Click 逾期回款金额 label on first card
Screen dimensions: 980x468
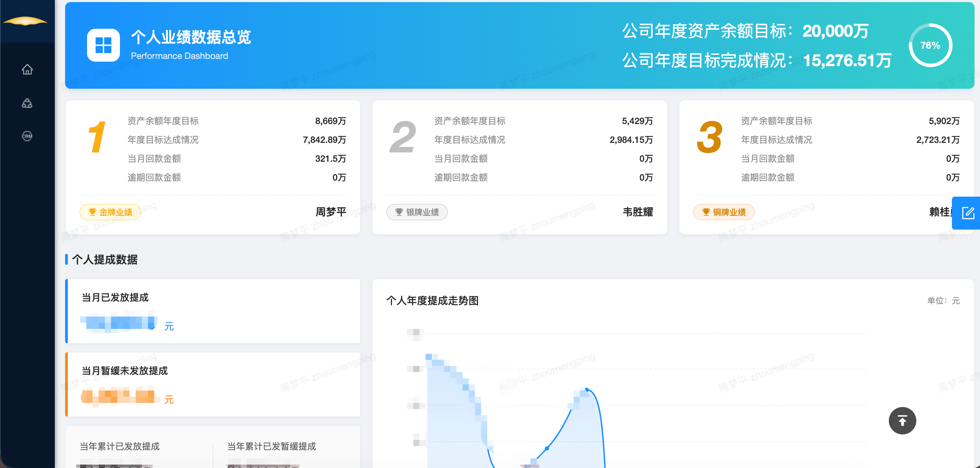pos(154,178)
